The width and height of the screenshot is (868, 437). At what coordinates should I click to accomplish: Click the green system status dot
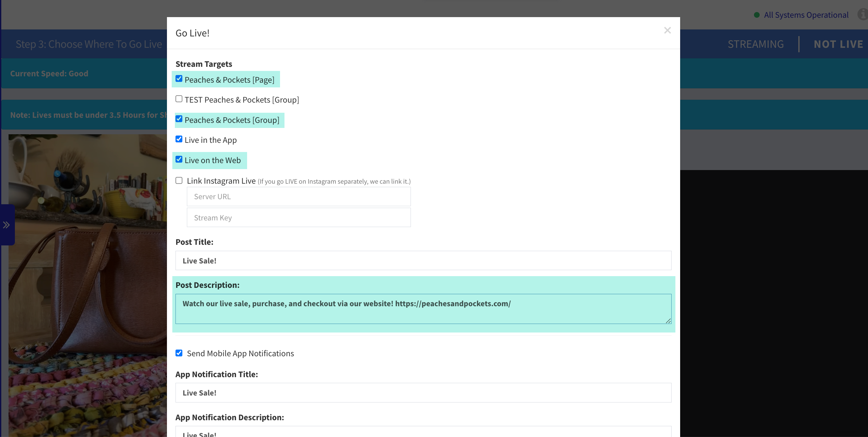click(756, 15)
